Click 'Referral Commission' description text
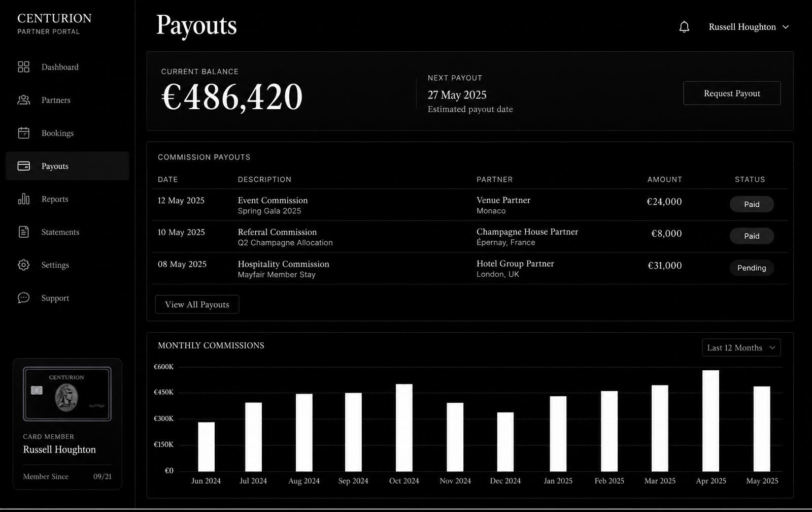The height and width of the screenshot is (512, 812). coord(277,232)
